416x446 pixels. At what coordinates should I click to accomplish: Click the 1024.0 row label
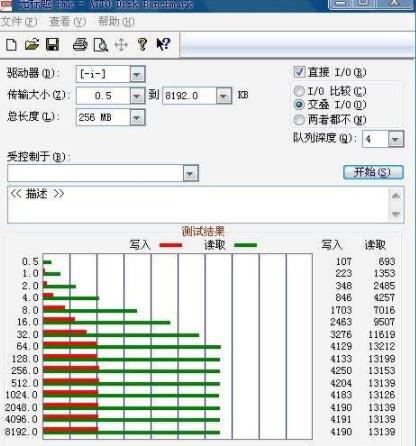[22, 395]
